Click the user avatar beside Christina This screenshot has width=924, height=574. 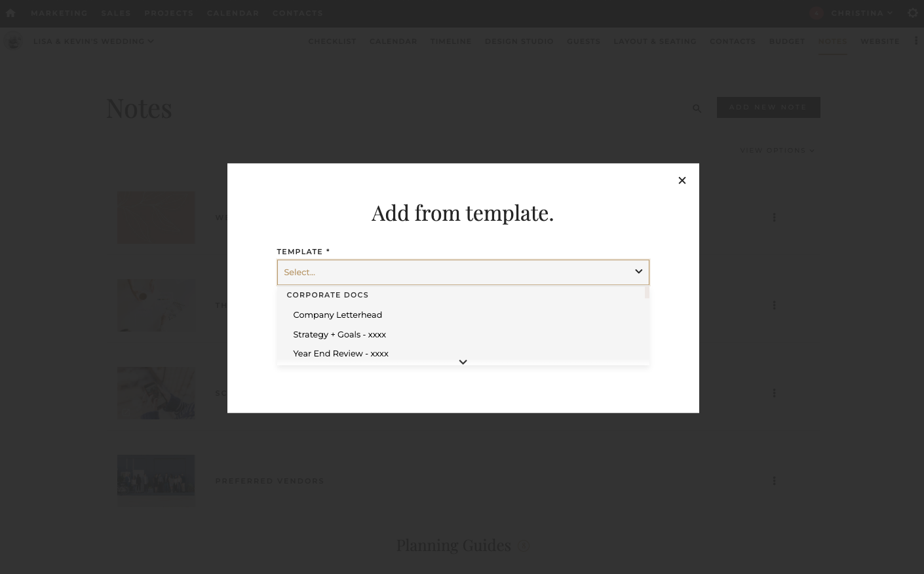tap(816, 13)
